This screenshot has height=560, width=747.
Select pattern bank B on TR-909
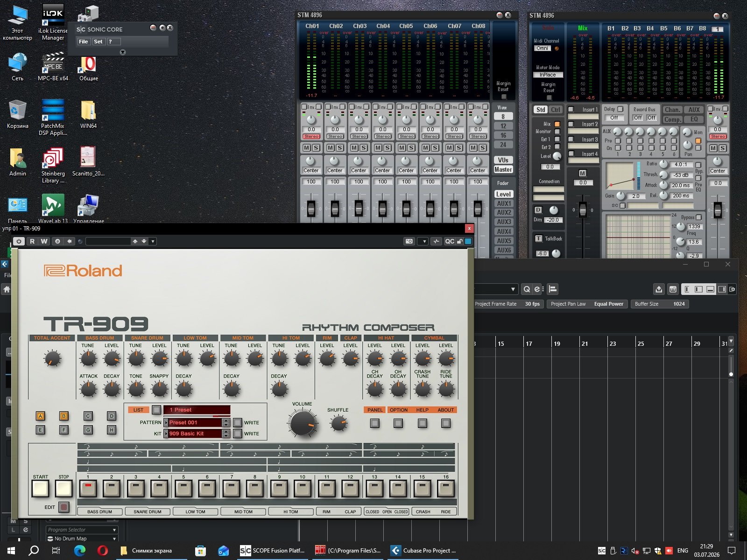pyautogui.click(x=64, y=416)
